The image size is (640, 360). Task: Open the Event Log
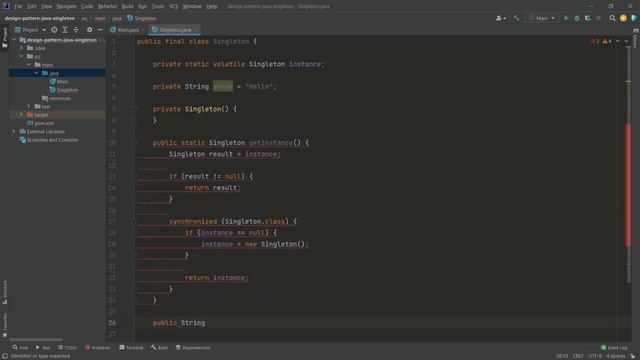coord(614,348)
